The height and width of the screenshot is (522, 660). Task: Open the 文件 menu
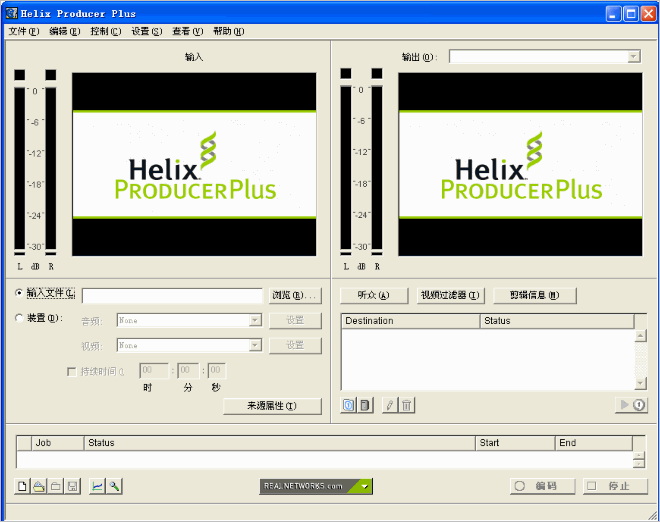tap(24, 31)
